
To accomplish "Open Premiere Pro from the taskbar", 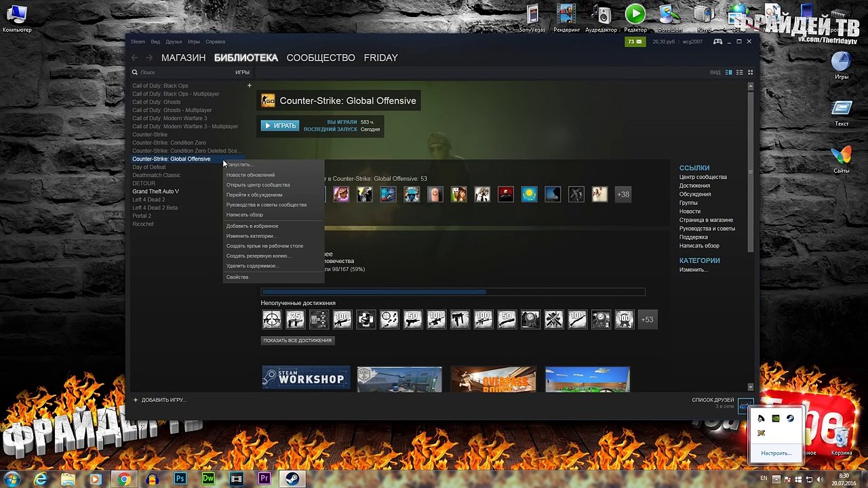I will [x=264, y=479].
